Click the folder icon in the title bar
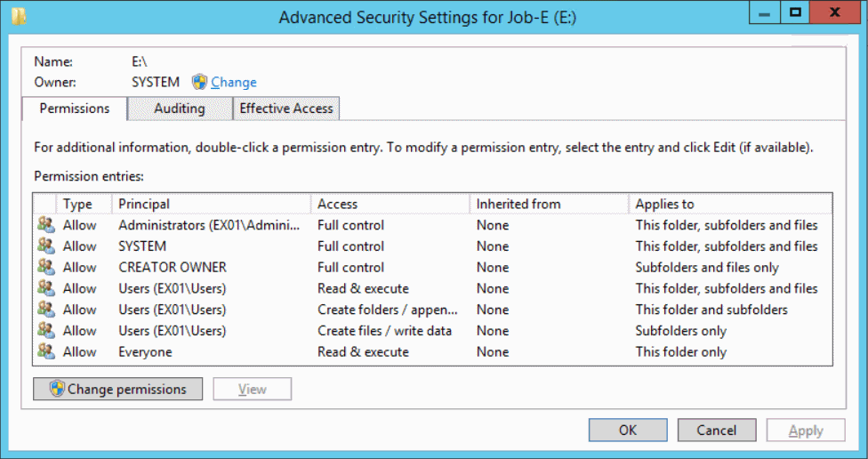The image size is (868, 459). point(19,15)
